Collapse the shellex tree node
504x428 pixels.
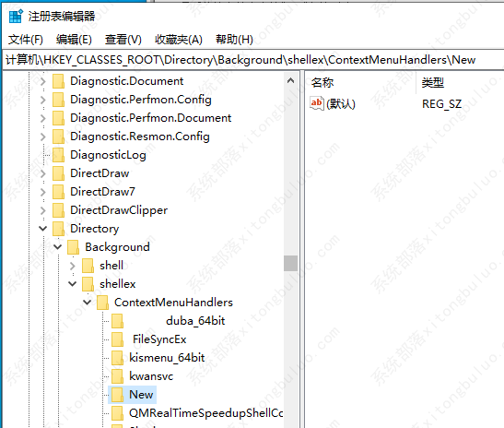point(72,284)
